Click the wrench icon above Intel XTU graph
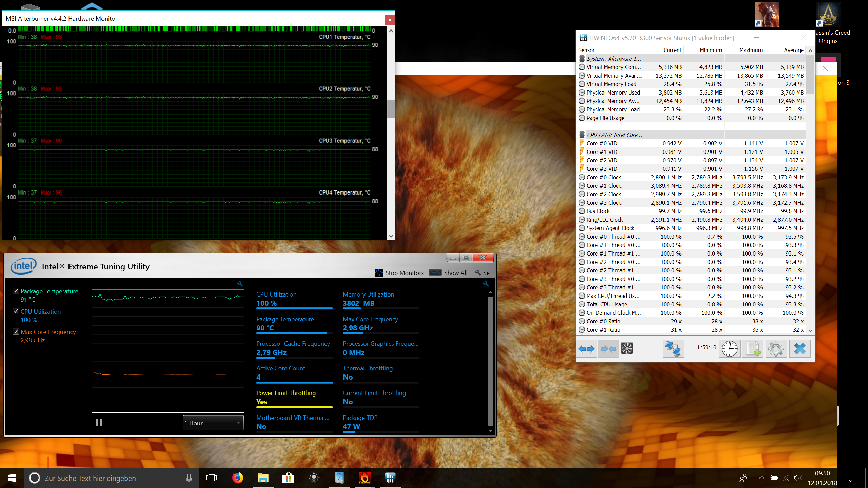The height and width of the screenshot is (488, 868). coord(240,284)
